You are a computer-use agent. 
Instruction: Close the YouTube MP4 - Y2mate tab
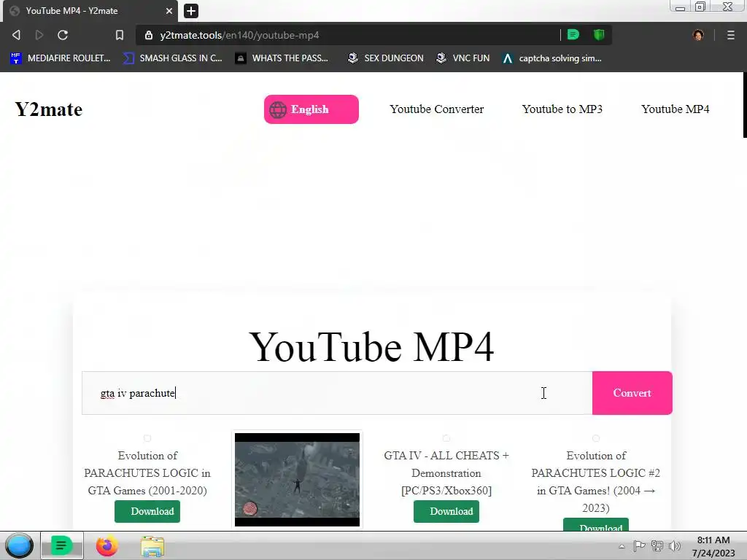[169, 10]
